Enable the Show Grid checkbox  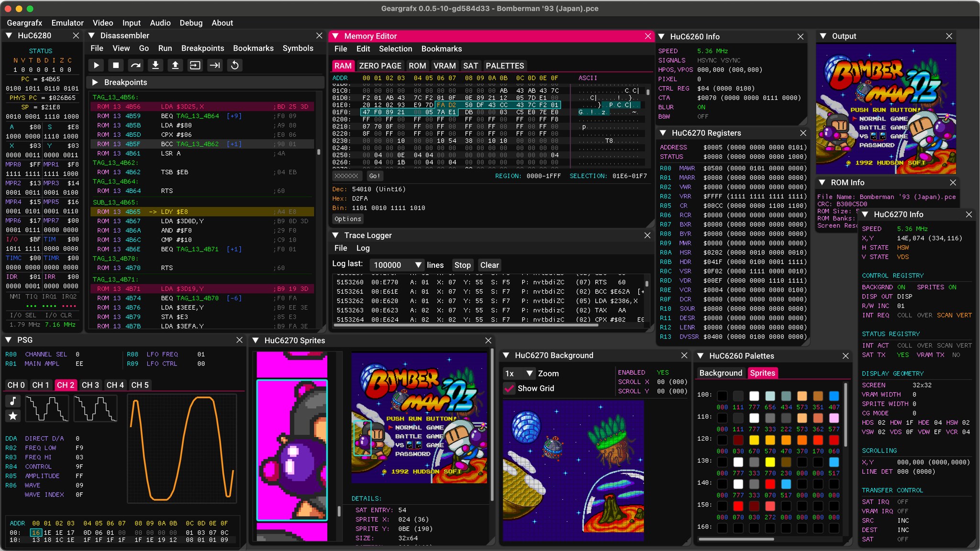(x=510, y=388)
